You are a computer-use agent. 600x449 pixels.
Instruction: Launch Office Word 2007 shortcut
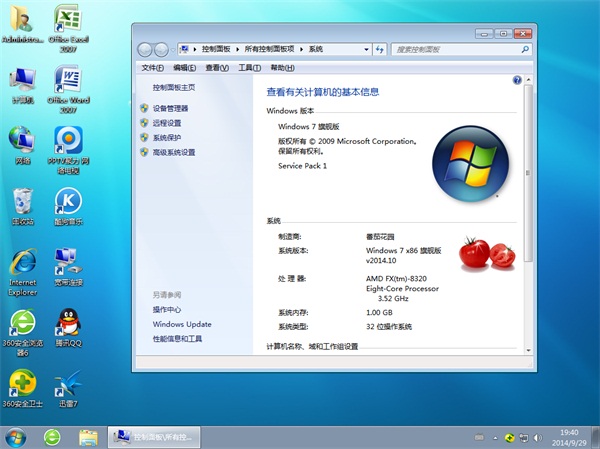coord(68,89)
